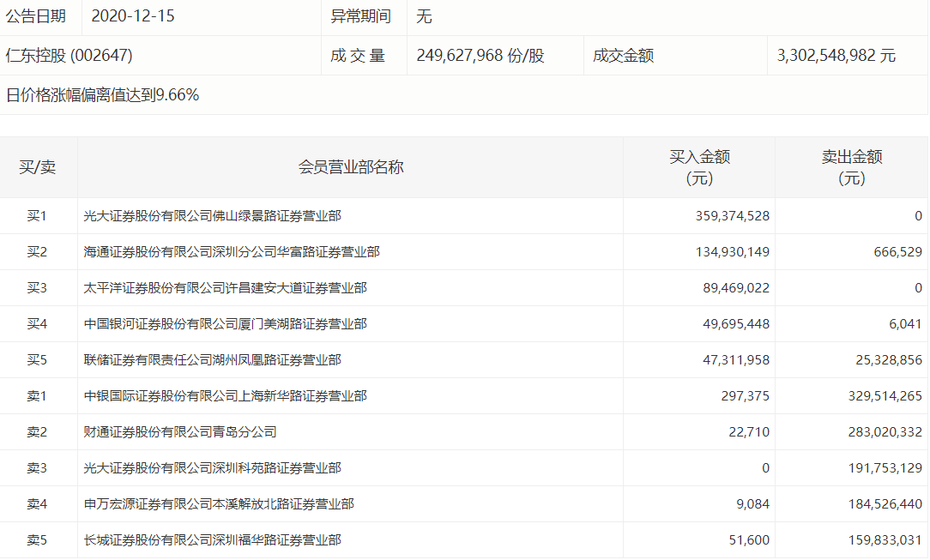The width and height of the screenshot is (930, 560).
Task: Open 财通证券青岛分公司 entry
Action: point(180,432)
